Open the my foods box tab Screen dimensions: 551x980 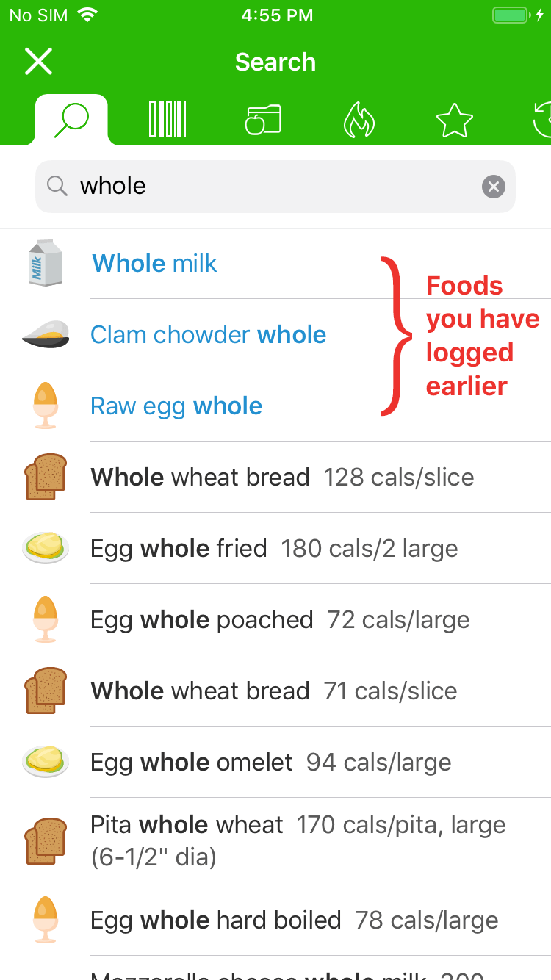click(x=263, y=120)
